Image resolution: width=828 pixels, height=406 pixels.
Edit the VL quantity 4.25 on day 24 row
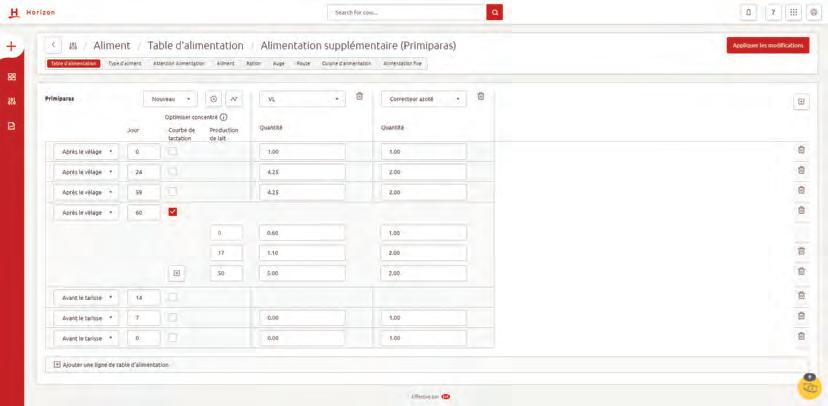click(303, 172)
